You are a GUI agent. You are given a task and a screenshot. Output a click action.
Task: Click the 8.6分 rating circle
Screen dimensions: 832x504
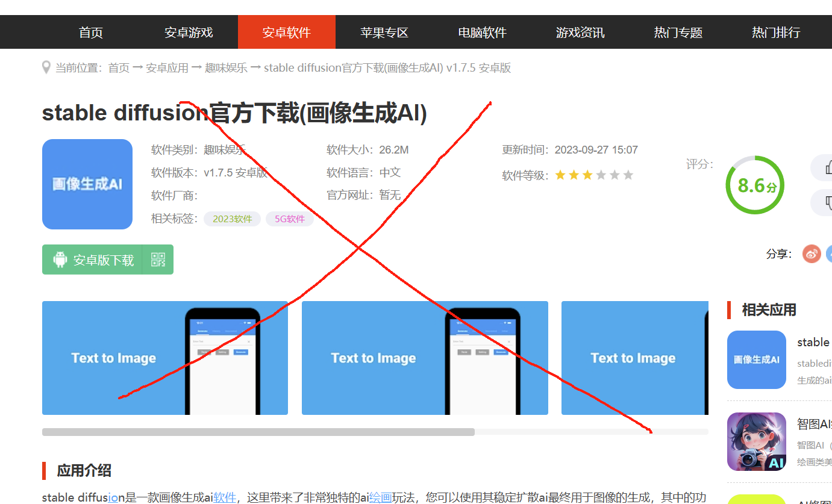click(755, 185)
